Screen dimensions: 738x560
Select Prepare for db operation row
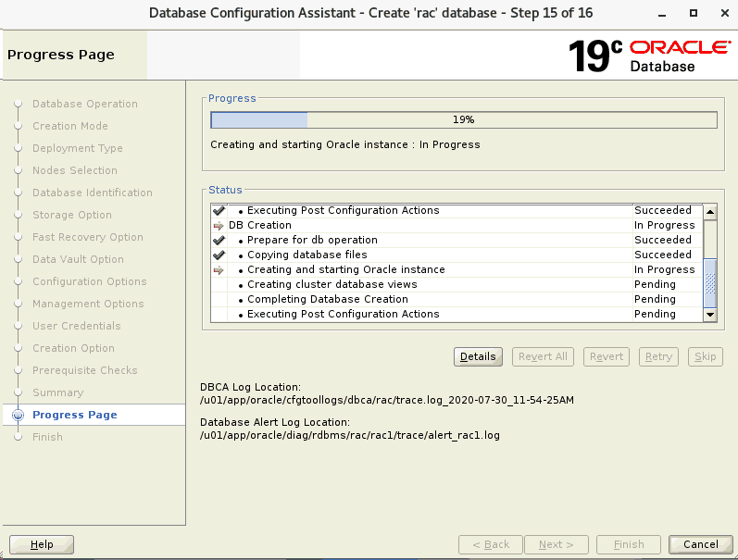pos(457,240)
